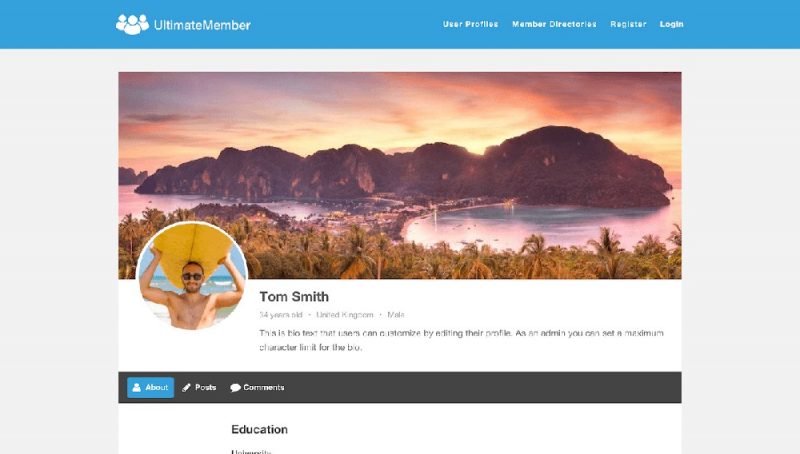Image resolution: width=800 pixels, height=454 pixels.
Task: Click the pencil icon beside Posts
Action: 187,388
